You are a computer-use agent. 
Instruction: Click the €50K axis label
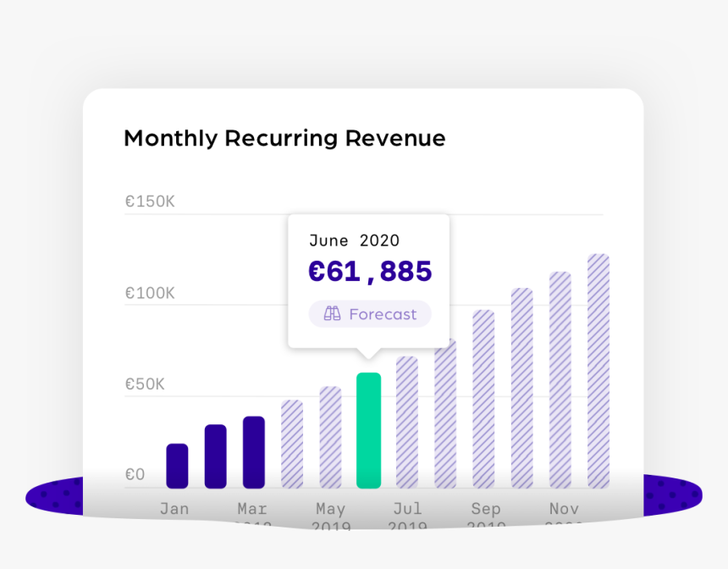coord(145,384)
